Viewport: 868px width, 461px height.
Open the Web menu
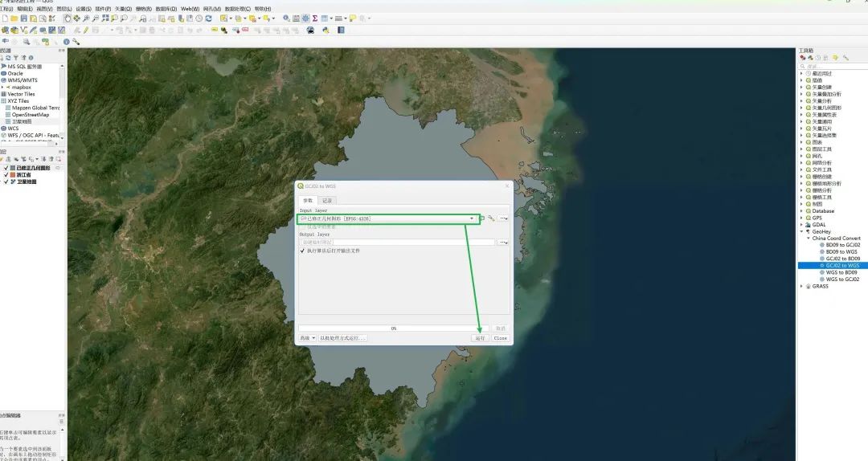(x=190, y=9)
